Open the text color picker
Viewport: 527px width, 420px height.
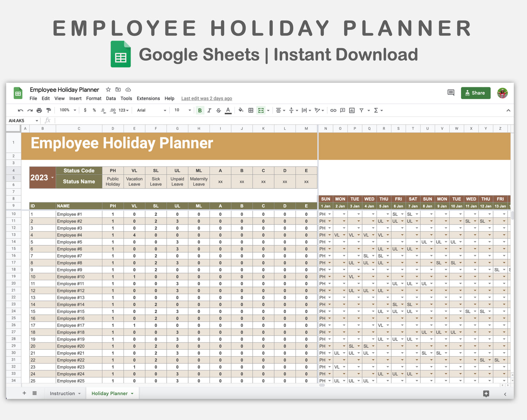coord(228,110)
